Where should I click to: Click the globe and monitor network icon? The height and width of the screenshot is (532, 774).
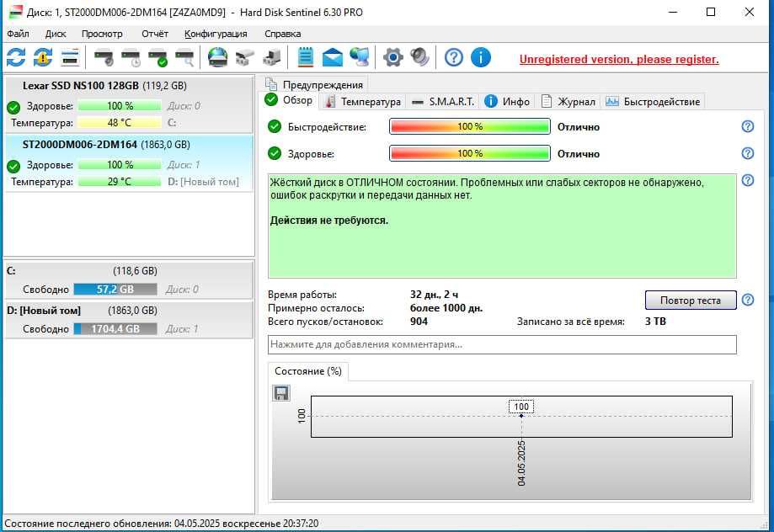(x=360, y=57)
